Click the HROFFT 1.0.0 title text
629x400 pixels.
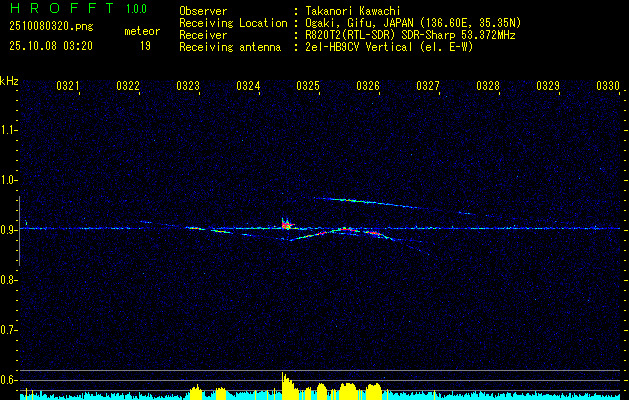[79, 9]
